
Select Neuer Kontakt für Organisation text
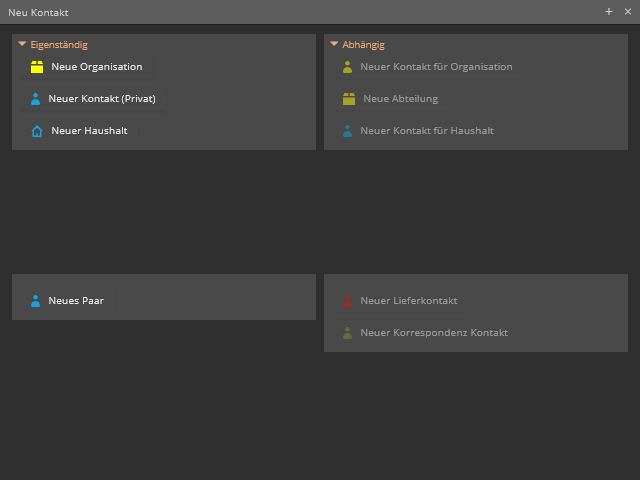[x=436, y=67]
